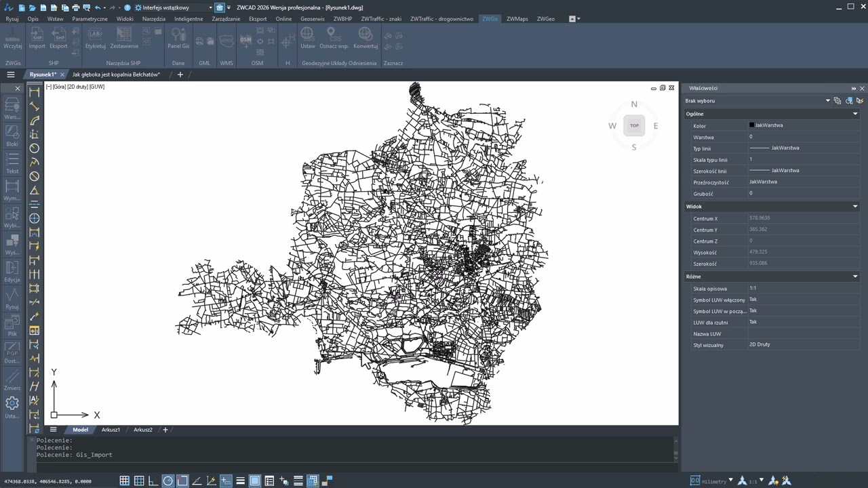Open the Panel Gis tool
Screen dimensions: 868x488
point(178,37)
